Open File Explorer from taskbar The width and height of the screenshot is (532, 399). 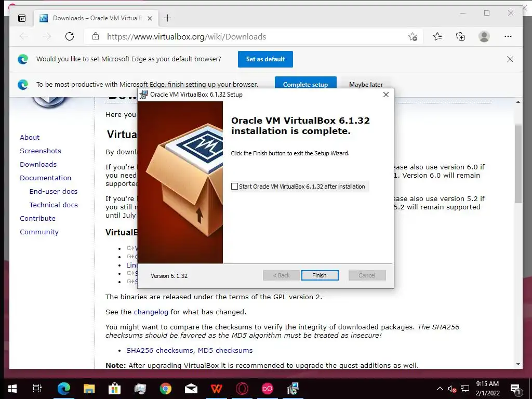pyautogui.click(x=89, y=389)
